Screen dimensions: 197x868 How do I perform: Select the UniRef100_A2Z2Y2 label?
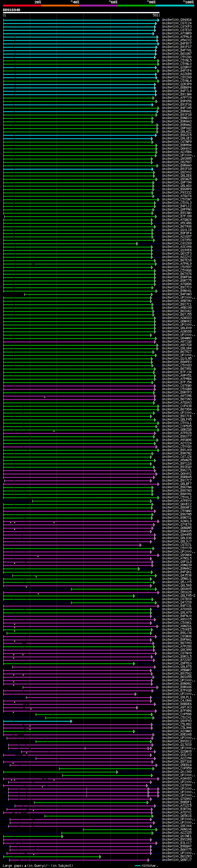(177, 257)
